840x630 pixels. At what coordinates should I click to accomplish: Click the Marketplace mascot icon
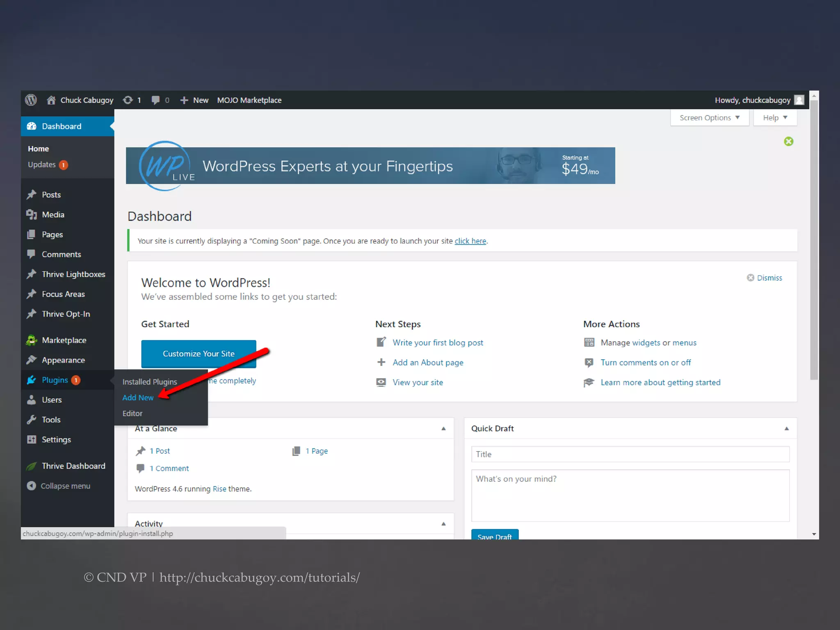coord(32,340)
